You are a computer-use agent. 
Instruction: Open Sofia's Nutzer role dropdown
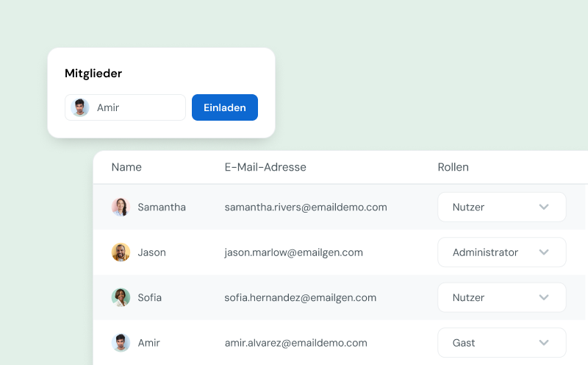pyautogui.click(x=502, y=297)
